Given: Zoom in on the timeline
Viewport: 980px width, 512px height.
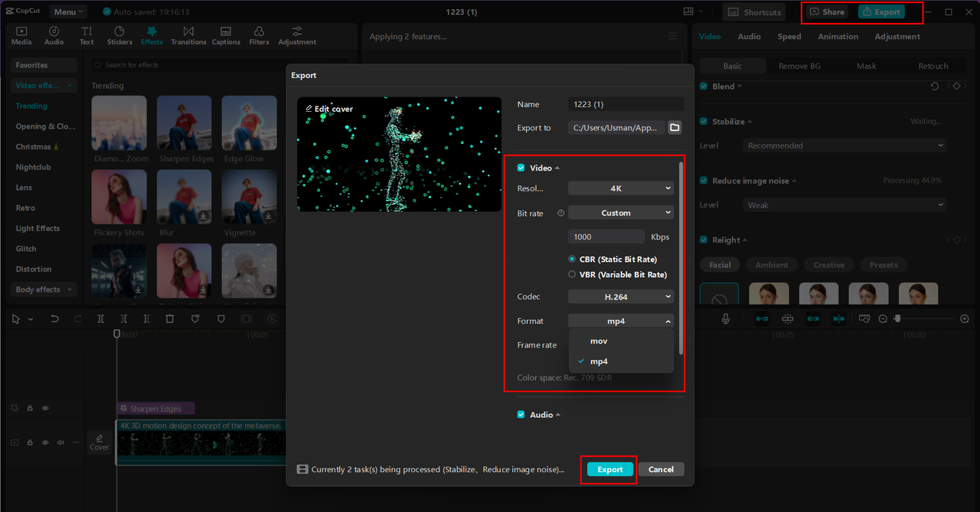Looking at the screenshot, I should (x=964, y=318).
